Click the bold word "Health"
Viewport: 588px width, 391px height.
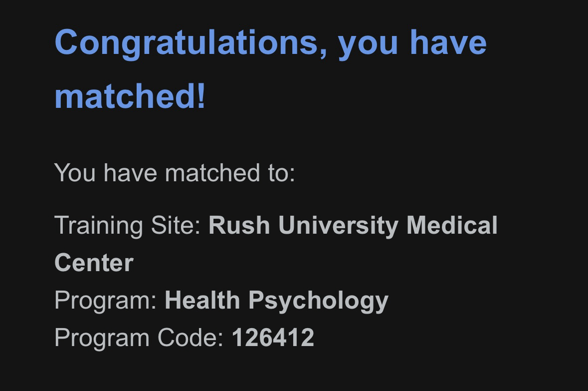[202, 300]
